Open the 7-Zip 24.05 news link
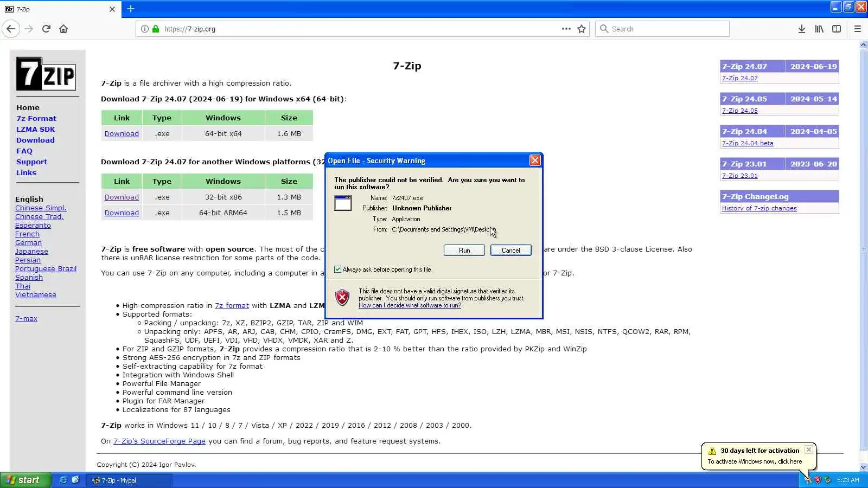 (739, 111)
